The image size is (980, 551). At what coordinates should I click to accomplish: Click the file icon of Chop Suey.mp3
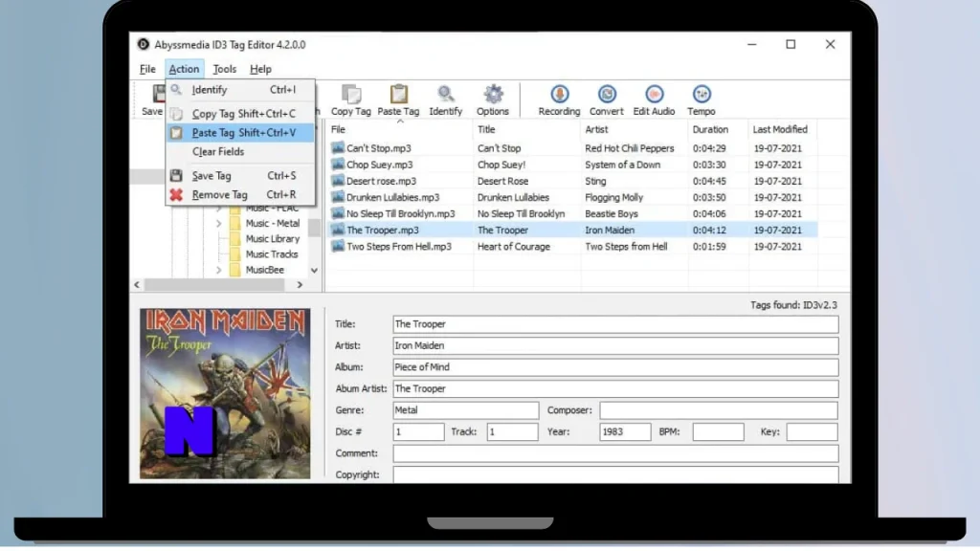pyautogui.click(x=338, y=165)
